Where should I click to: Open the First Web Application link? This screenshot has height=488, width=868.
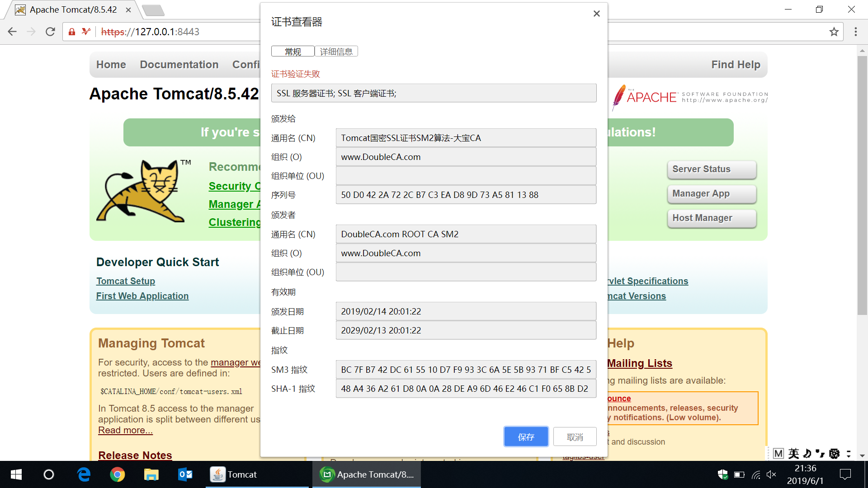pos(142,296)
